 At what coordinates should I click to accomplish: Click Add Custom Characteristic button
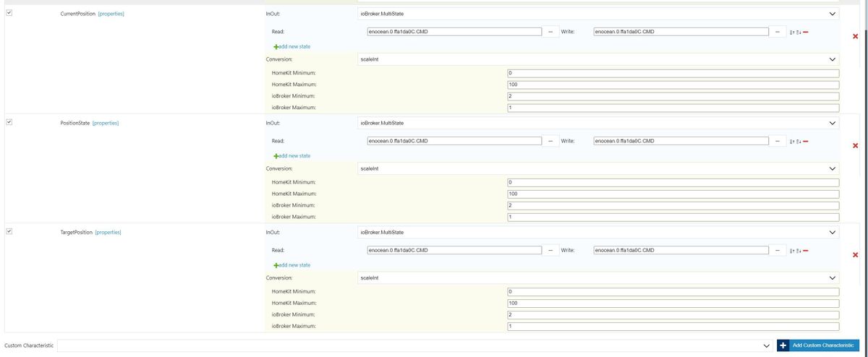click(x=818, y=345)
